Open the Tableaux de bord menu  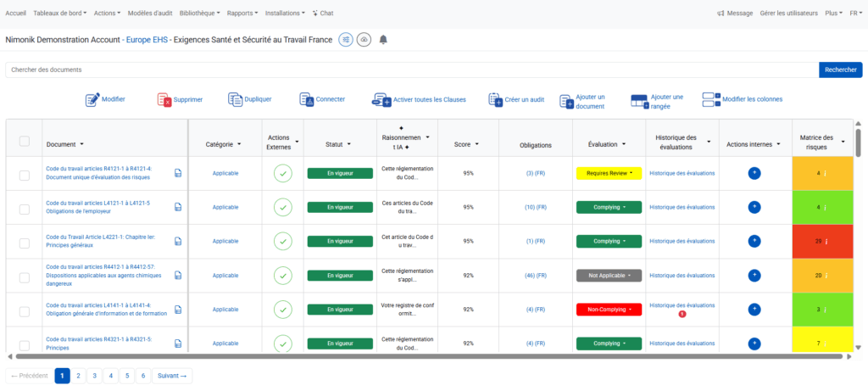pos(60,13)
